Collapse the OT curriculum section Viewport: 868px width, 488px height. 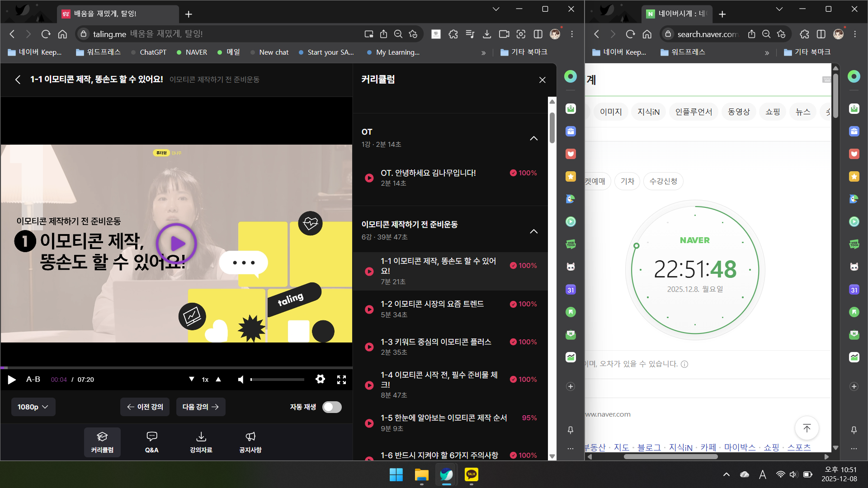click(533, 138)
